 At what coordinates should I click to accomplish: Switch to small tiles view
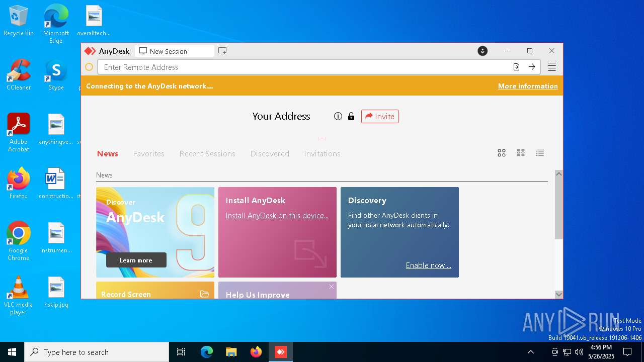click(x=521, y=153)
